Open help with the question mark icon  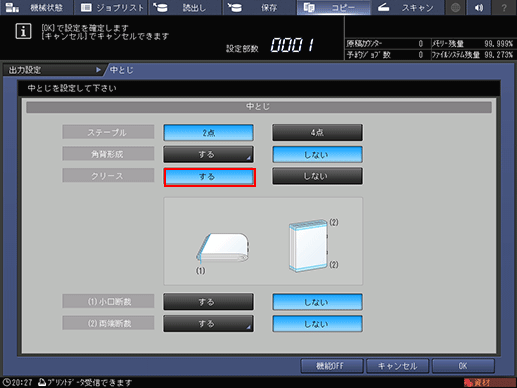[504, 7]
